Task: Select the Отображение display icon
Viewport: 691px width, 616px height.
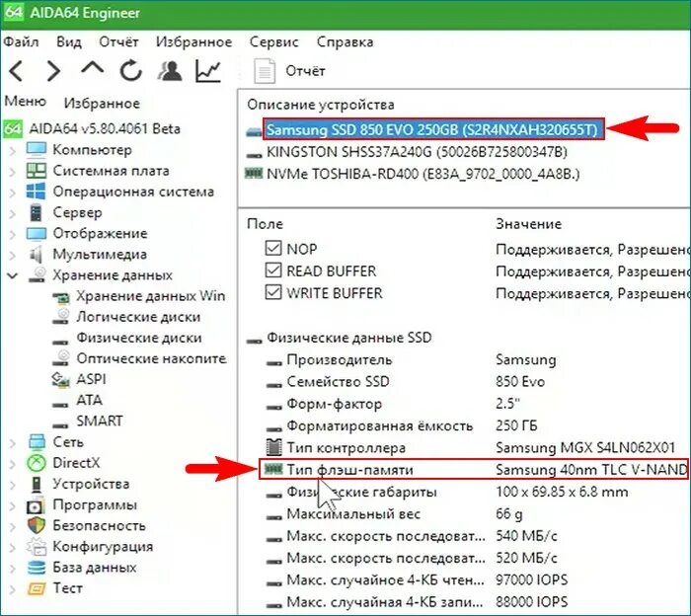Action: coord(37,234)
